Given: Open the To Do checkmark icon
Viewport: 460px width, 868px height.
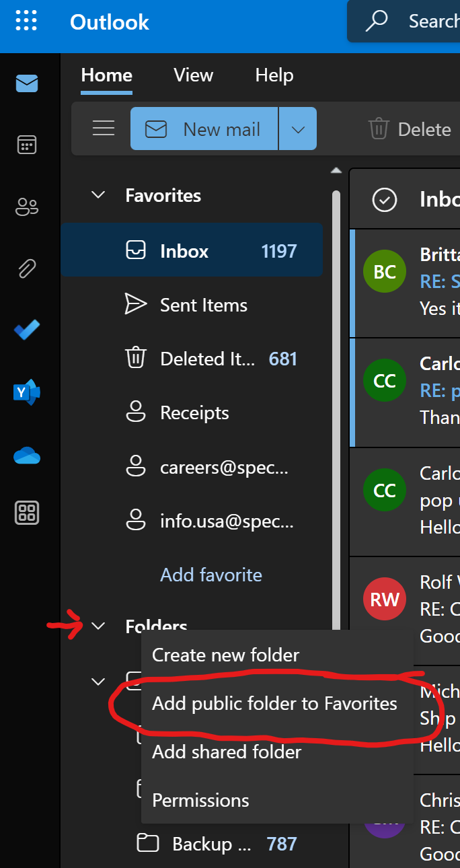Looking at the screenshot, I should click(x=27, y=330).
